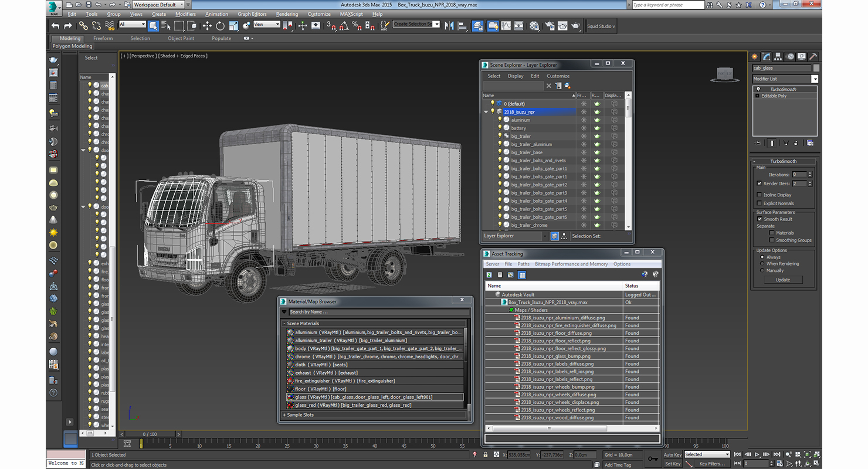Click the Set Keys key icon
The width and height of the screenshot is (868, 469).
[653, 458]
